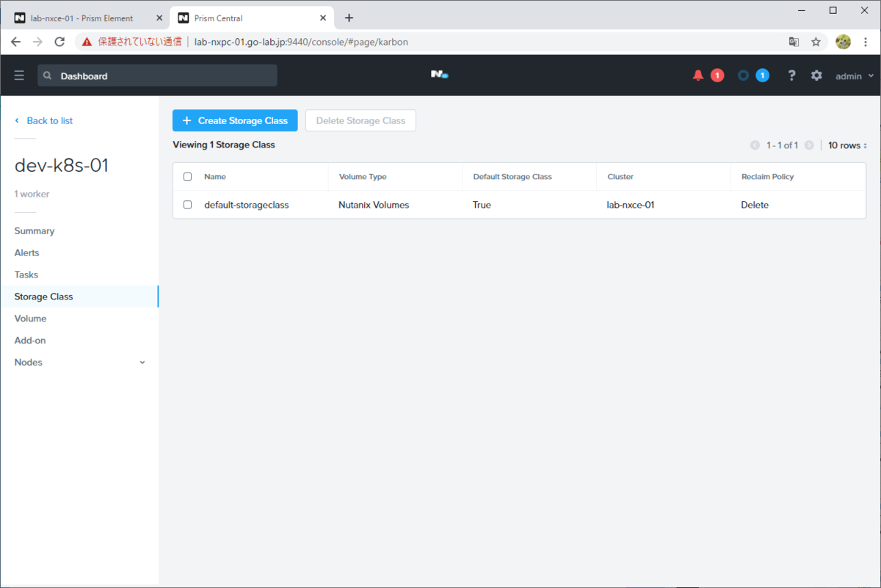
Task: Click the search magnifier icon
Action: (48, 76)
